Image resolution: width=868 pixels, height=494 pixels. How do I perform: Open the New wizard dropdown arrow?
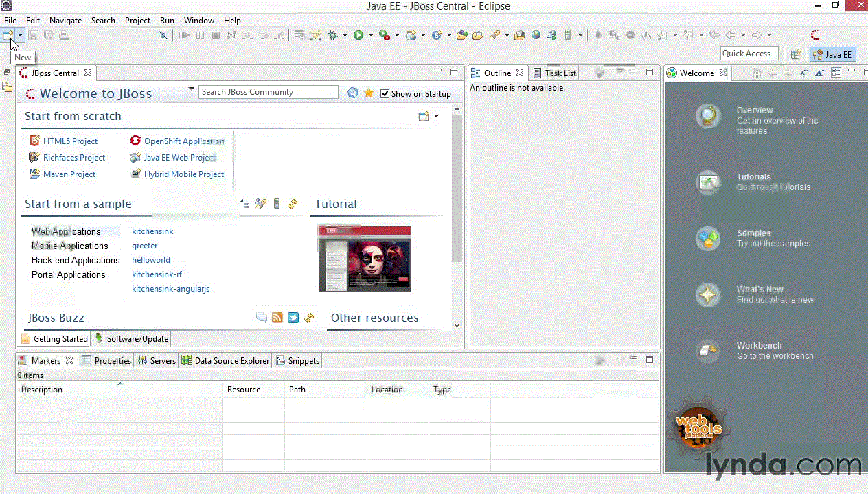[x=21, y=35]
